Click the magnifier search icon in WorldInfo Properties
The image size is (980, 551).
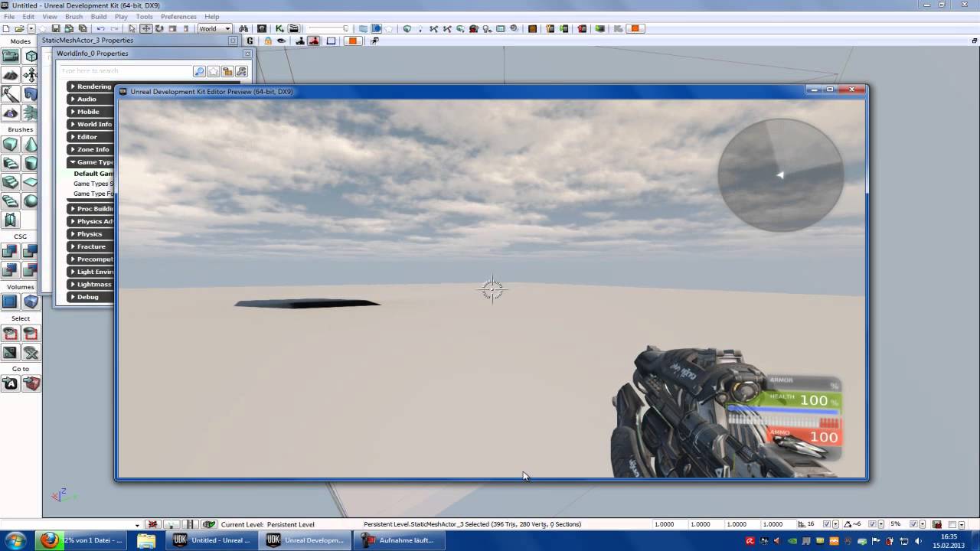[199, 71]
